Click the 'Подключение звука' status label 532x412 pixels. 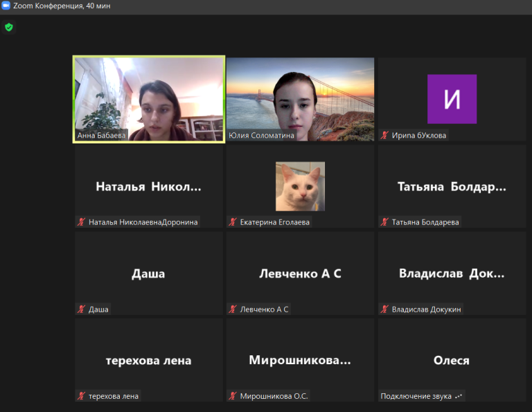click(x=416, y=397)
